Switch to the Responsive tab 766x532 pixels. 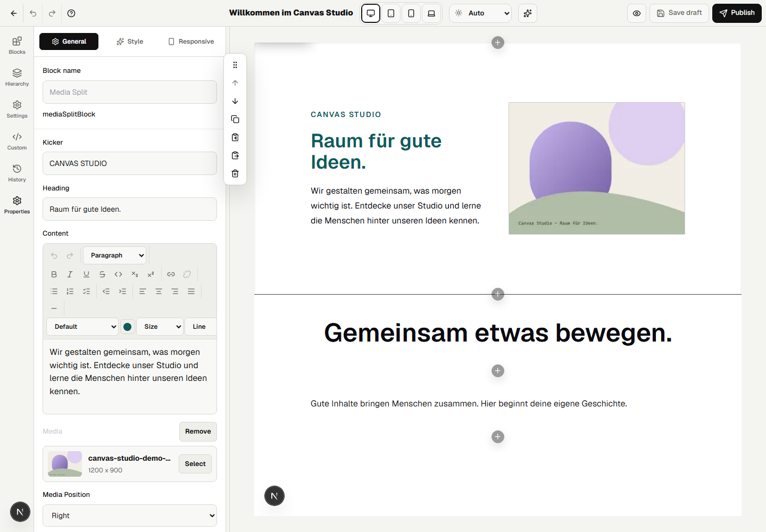click(191, 41)
